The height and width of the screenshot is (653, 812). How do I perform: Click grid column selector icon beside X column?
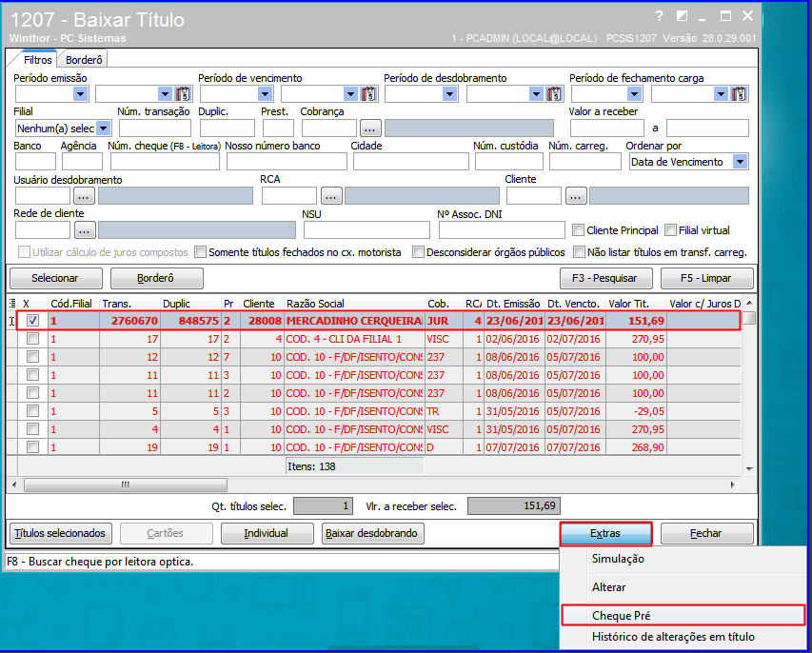click(12, 304)
